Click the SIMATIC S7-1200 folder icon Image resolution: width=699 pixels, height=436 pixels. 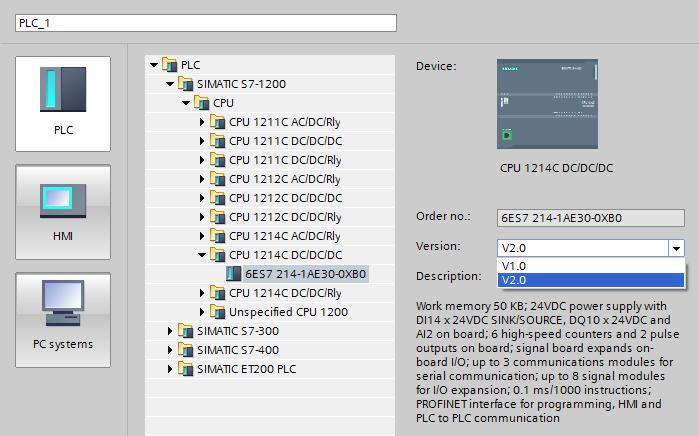tap(185, 84)
